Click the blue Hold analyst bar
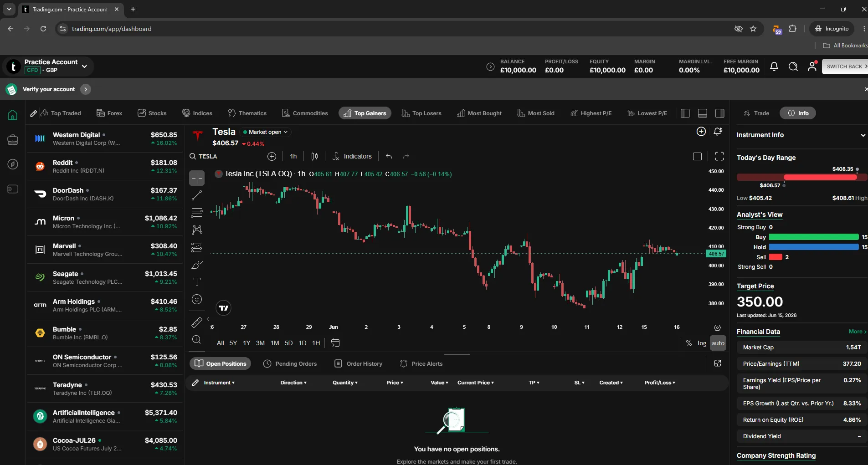Viewport: 868px width, 465px height. 814,247
